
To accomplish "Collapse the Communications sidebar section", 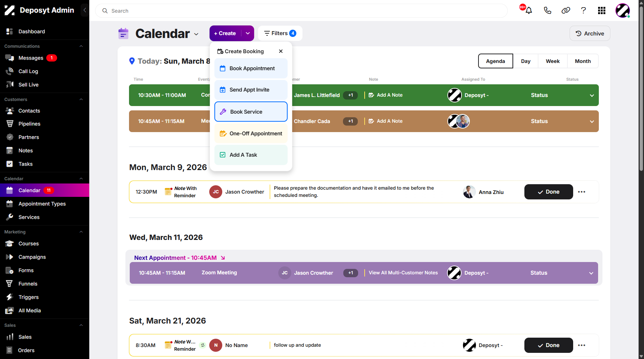I will point(81,46).
